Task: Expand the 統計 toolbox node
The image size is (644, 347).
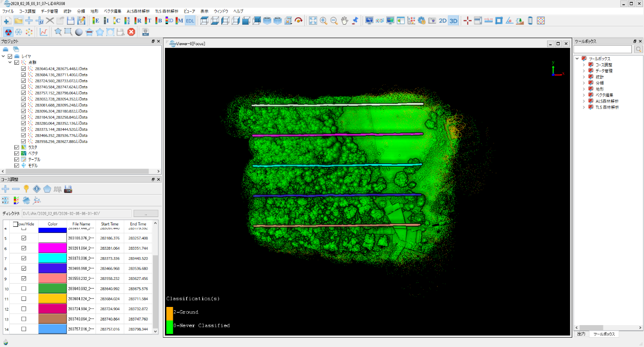Action: (x=584, y=77)
